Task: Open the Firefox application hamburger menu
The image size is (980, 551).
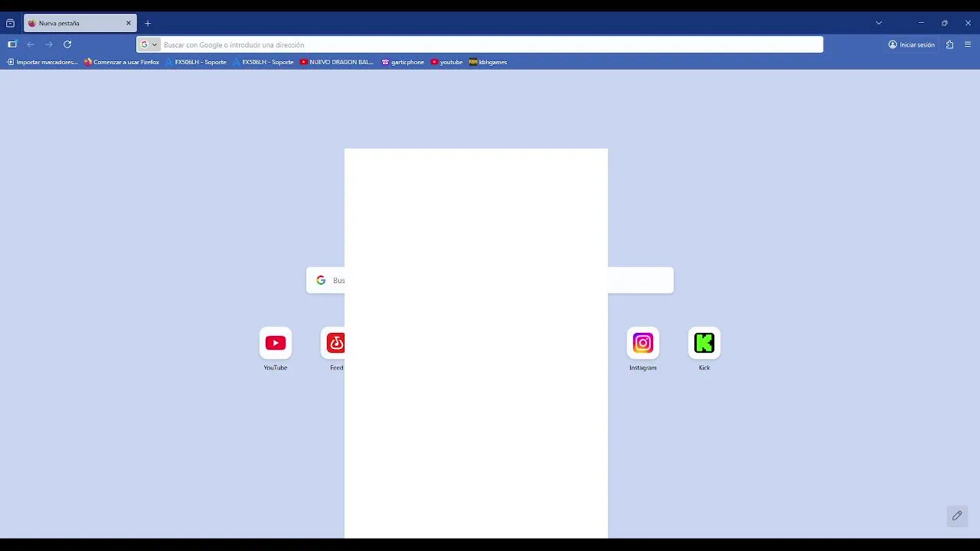Action: [x=968, y=44]
